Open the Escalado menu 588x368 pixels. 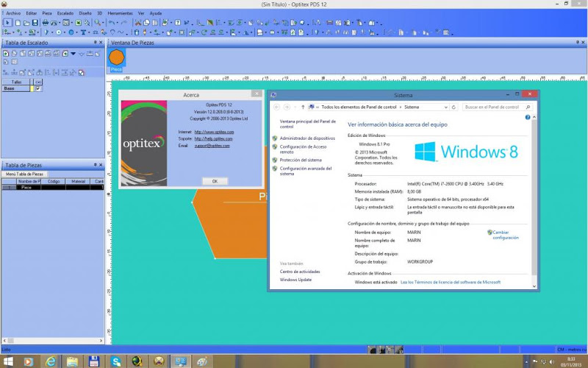[x=65, y=13]
